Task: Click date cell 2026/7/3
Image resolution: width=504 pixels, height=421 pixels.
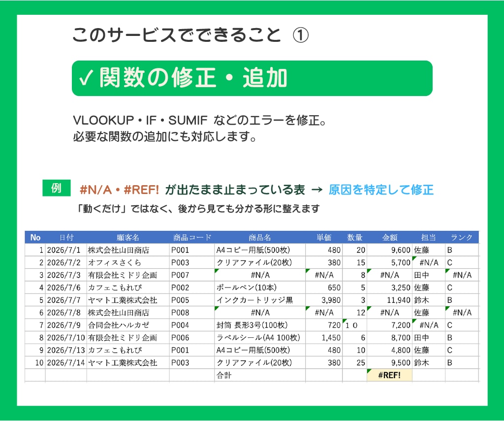Action: click(x=66, y=275)
